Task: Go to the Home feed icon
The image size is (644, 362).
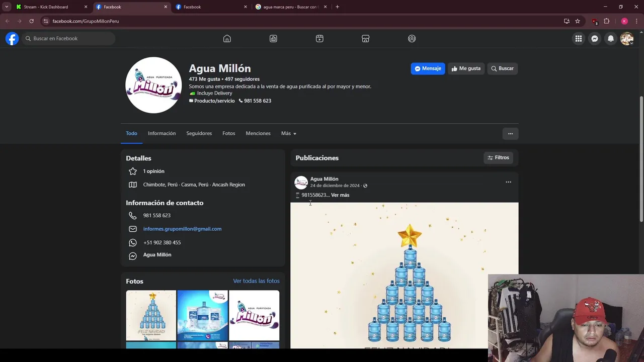Action: (227, 39)
